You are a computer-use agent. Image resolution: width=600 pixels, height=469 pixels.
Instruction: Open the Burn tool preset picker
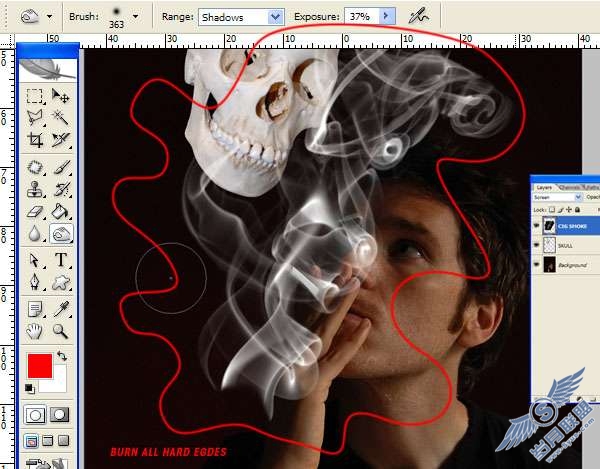49,16
